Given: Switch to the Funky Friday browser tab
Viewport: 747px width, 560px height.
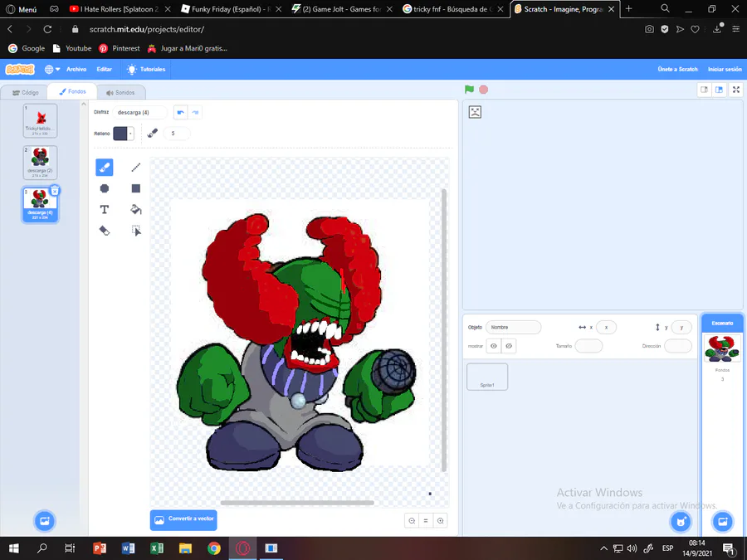Looking at the screenshot, I should click(x=231, y=9).
